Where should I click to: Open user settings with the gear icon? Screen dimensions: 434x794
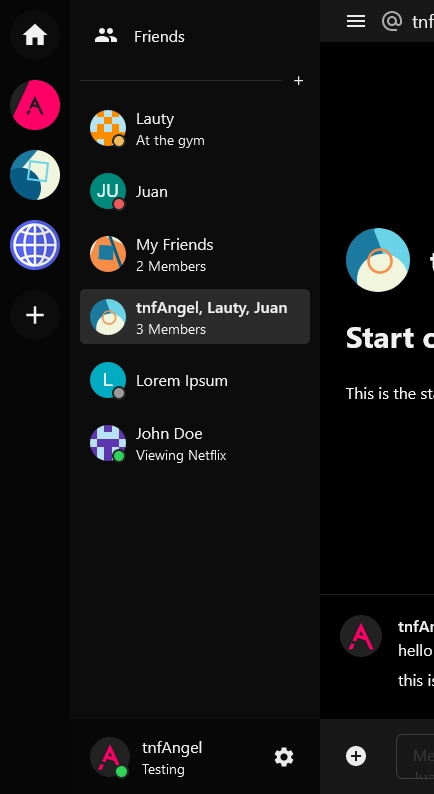tap(284, 757)
